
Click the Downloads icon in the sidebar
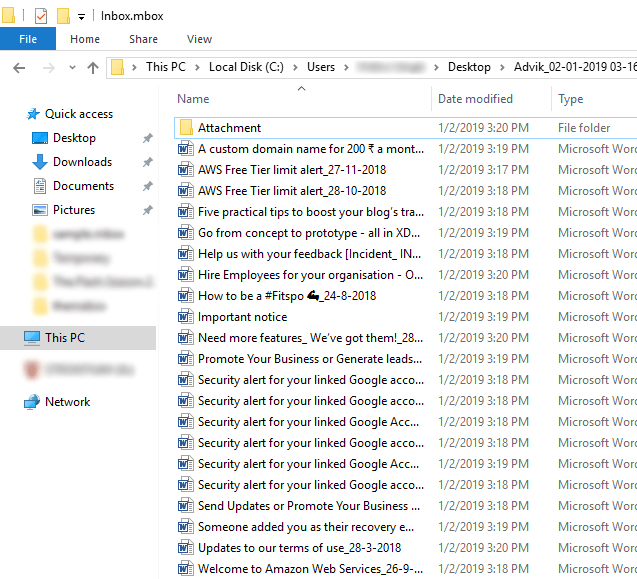tap(40, 162)
